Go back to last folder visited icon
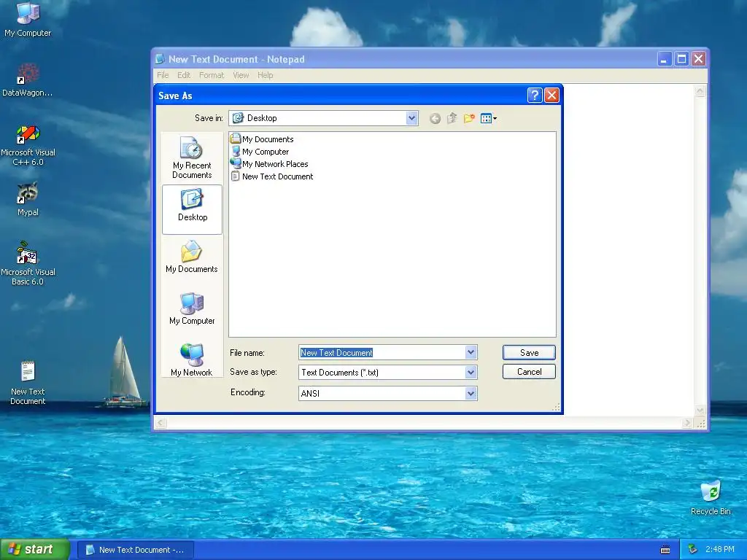The image size is (747, 560). tap(435, 119)
